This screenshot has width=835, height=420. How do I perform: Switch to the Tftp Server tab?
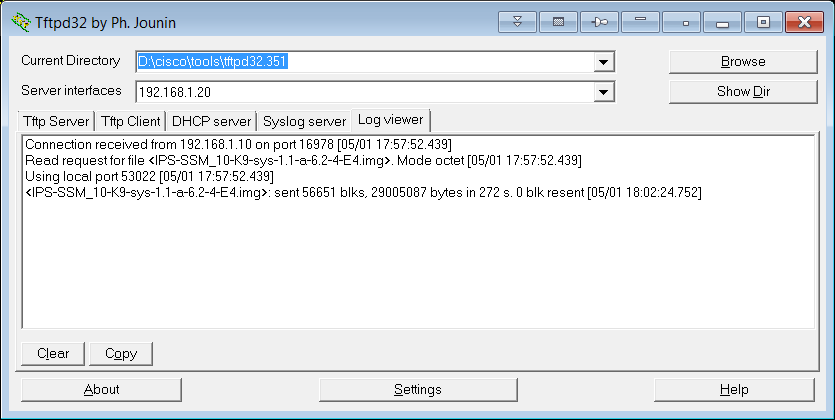pos(56,121)
